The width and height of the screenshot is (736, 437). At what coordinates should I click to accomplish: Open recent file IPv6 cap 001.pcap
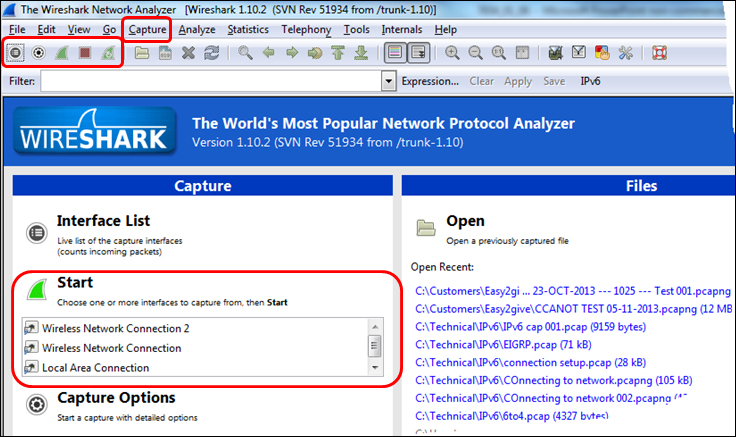coord(530,327)
